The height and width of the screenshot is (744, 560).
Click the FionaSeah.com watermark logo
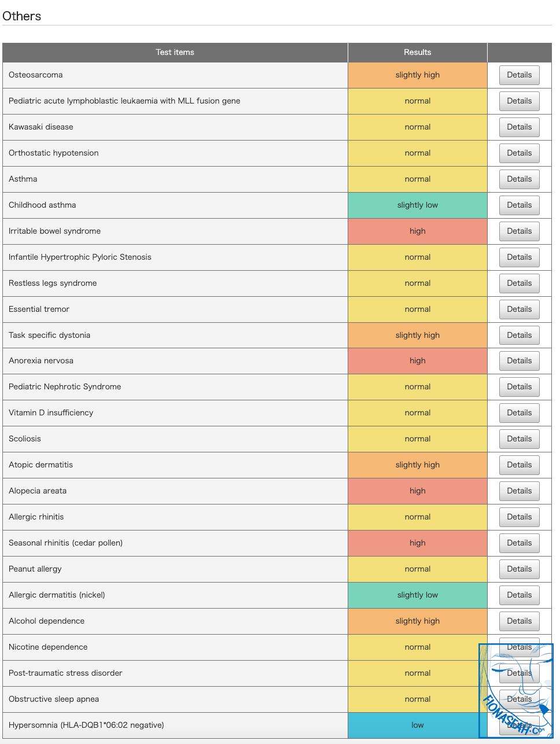coord(515,691)
